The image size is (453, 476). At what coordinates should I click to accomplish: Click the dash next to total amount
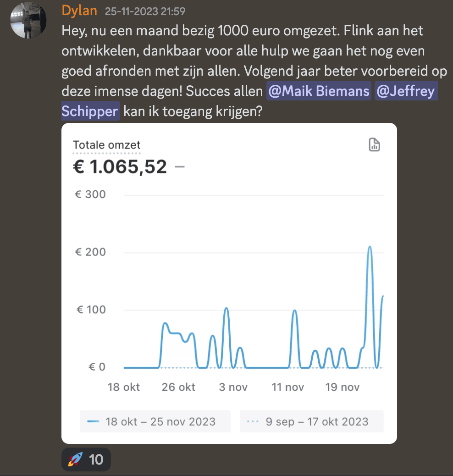(x=180, y=167)
